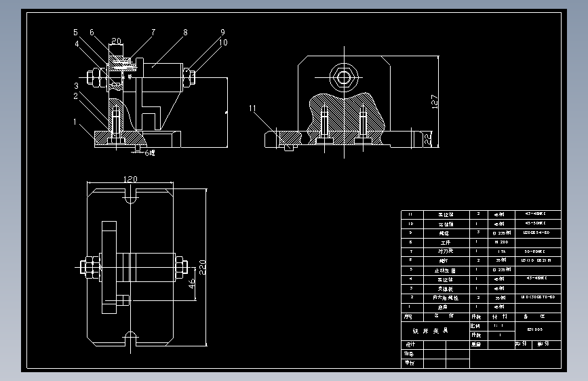Select the 220 length dimension label

coord(203,267)
